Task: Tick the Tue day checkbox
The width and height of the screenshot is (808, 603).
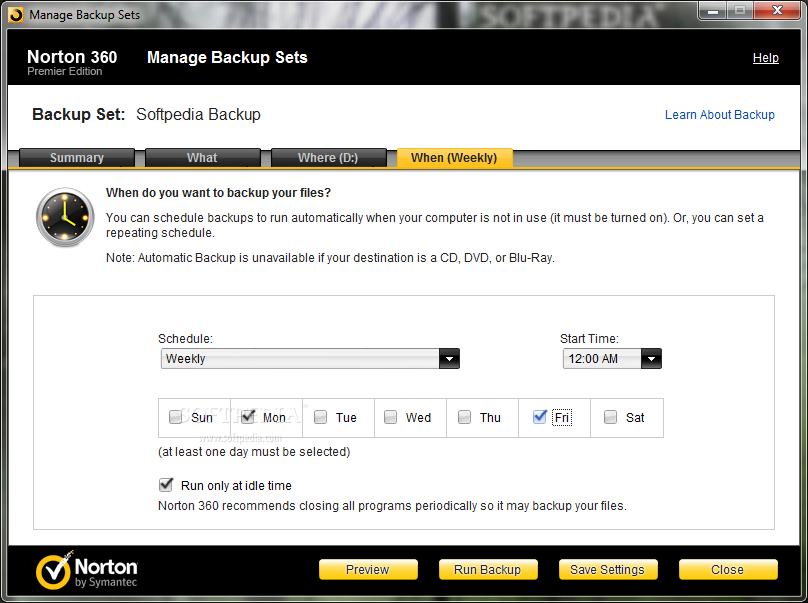Action: [x=321, y=416]
